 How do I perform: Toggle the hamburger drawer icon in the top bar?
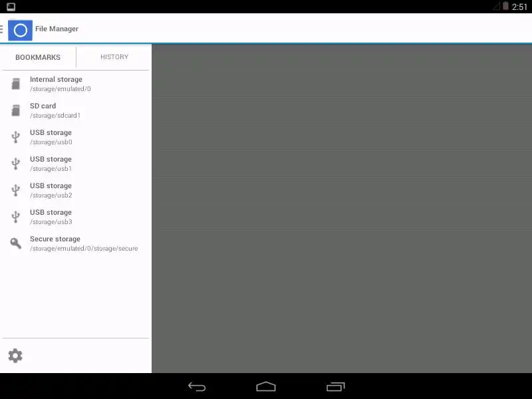pyautogui.click(x=2, y=29)
